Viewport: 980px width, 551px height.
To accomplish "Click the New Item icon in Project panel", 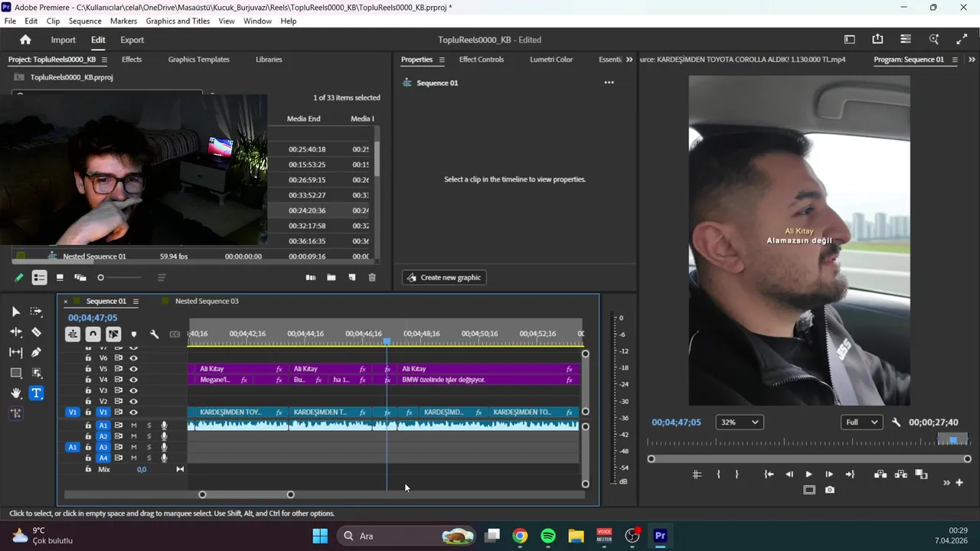I will tap(352, 278).
